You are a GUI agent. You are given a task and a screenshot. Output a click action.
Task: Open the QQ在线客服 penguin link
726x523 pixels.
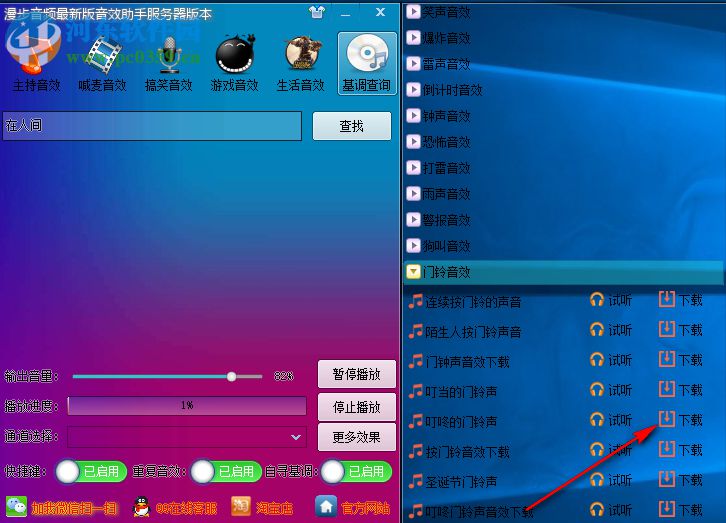point(175,508)
